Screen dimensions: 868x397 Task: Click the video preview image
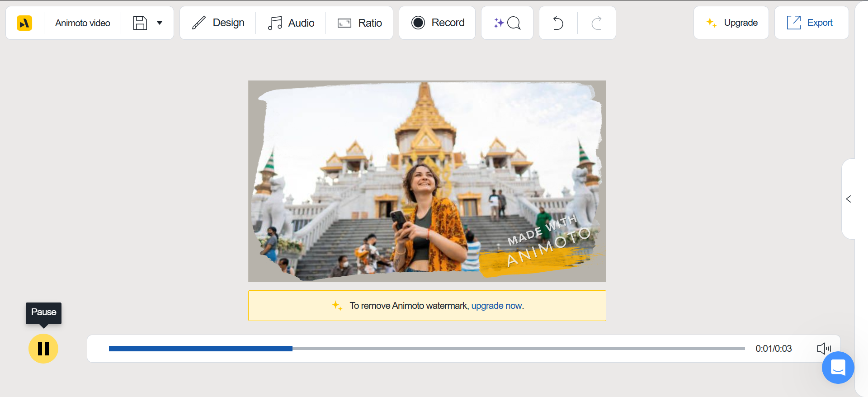(427, 181)
